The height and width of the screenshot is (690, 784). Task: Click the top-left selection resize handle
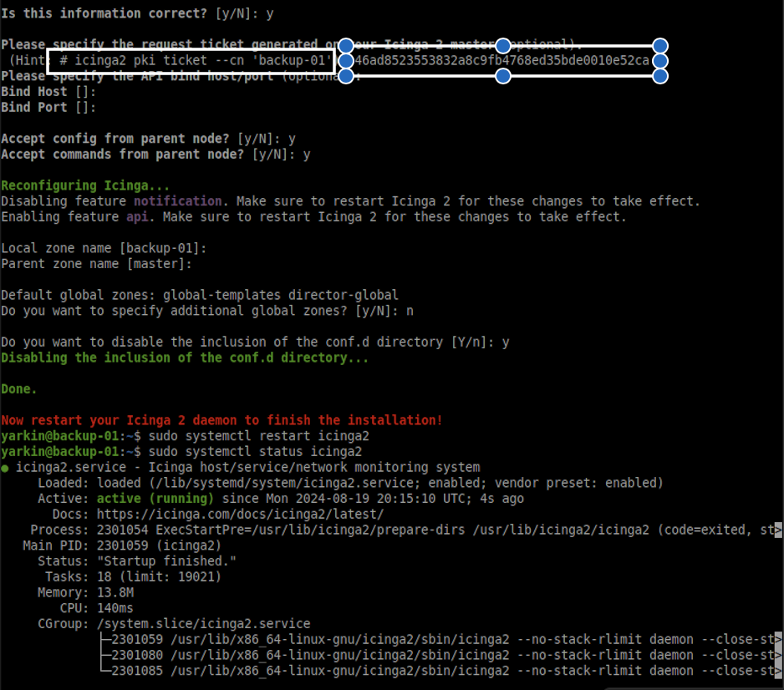click(345, 45)
